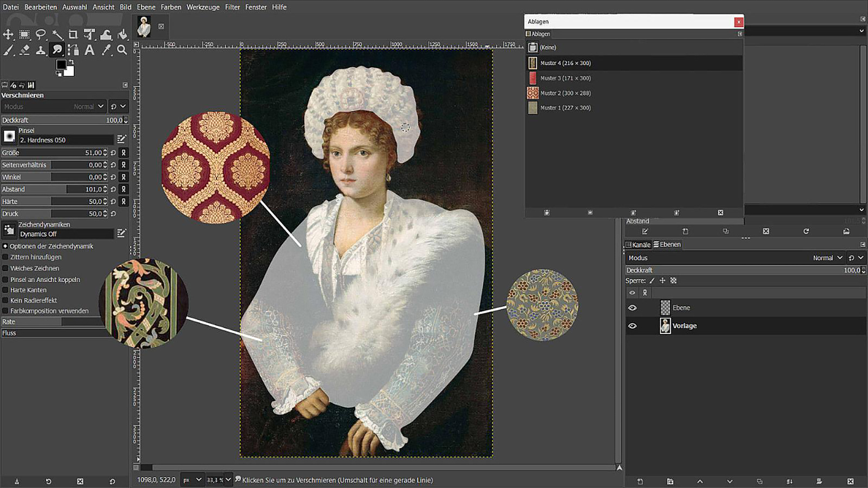868x488 pixels.
Task: Select the Color Picker tool
Action: point(106,50)
